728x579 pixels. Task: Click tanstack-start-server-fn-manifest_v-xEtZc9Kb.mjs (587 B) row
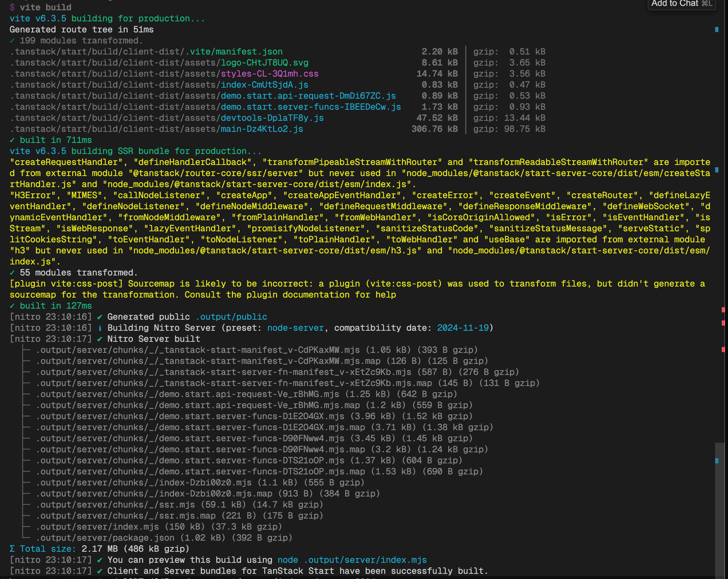(278, 372)
